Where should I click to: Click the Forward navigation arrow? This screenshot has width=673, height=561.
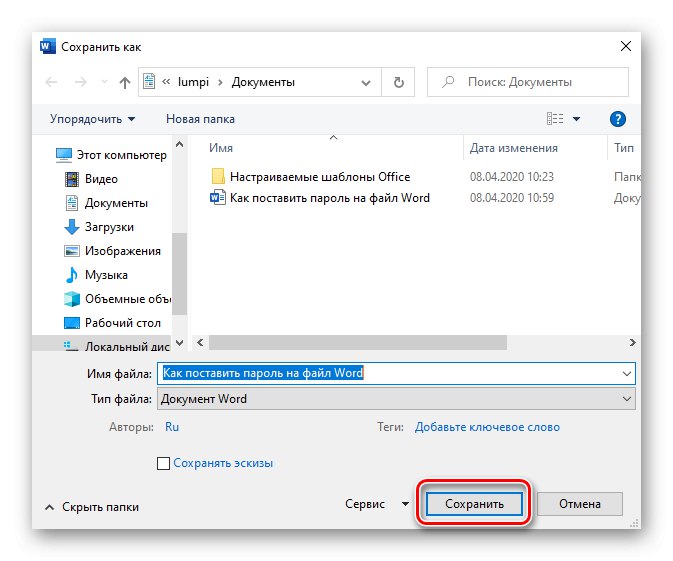(x=80, y=82)
